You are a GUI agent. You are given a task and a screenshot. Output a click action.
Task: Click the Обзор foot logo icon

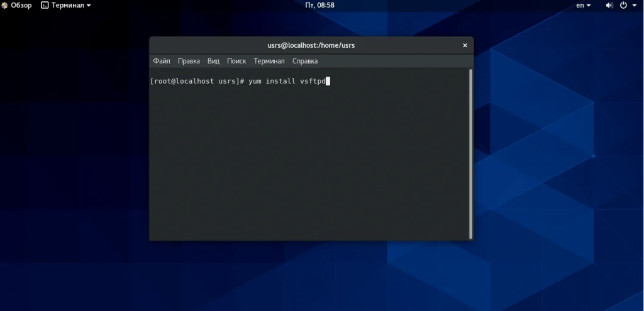(4, 5)
